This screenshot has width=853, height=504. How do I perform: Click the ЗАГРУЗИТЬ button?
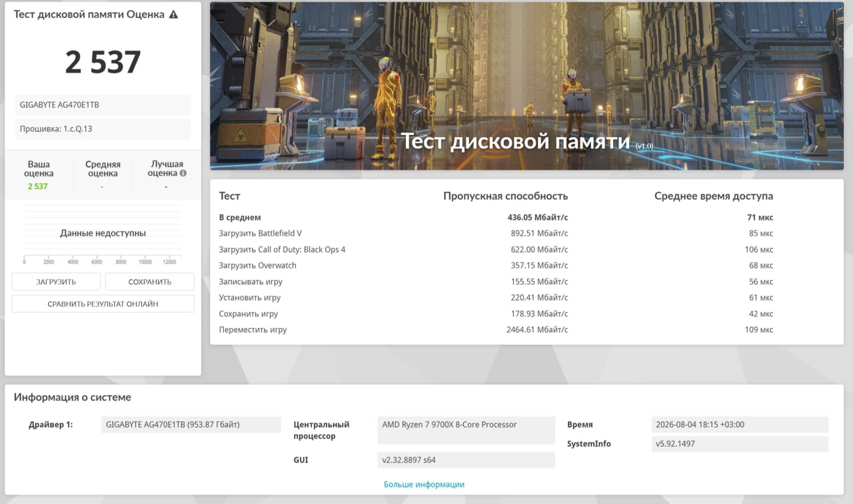tap(56, 282)
